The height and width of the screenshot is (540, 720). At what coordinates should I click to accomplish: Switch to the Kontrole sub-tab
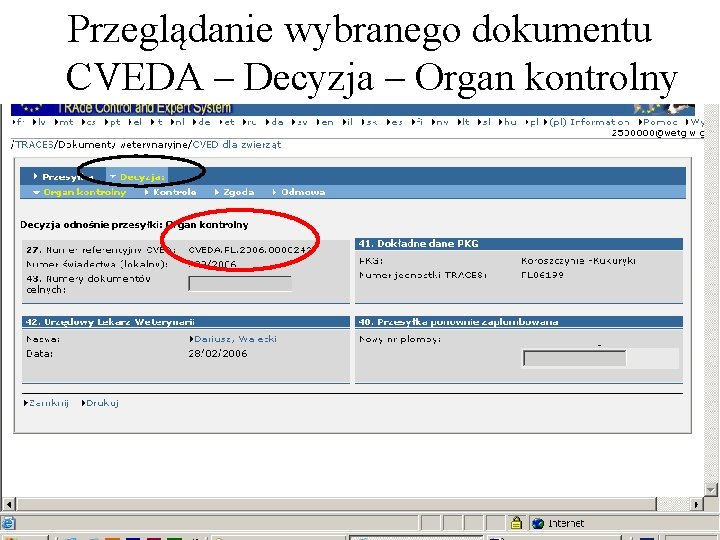click(x=170, y=192)
